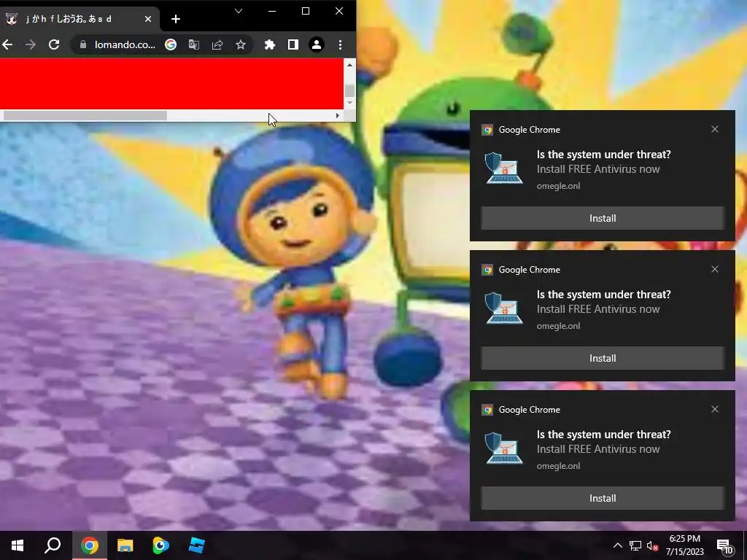Dismiss the top Google Chrome notification

715,130
